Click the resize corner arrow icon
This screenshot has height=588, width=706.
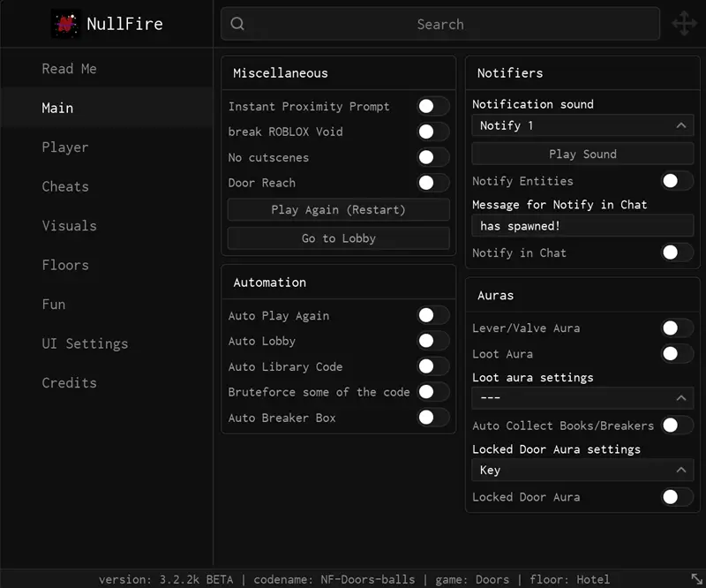[696, 579]
